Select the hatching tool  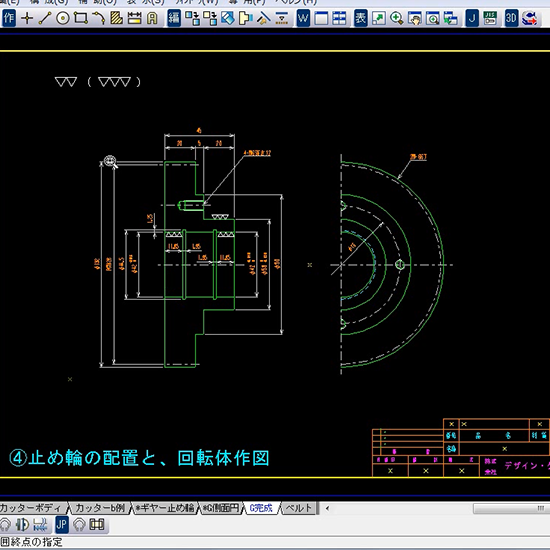(x=116, y=18)
